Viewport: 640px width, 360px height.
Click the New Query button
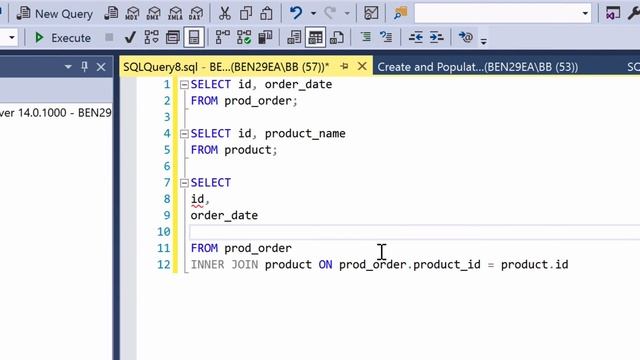point(55,13)
